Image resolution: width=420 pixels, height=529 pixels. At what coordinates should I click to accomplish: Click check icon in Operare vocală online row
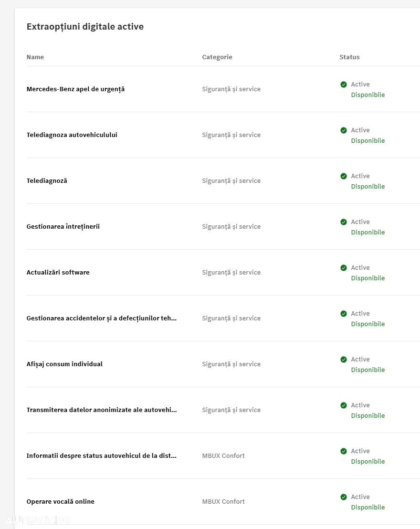coord(344,497)
